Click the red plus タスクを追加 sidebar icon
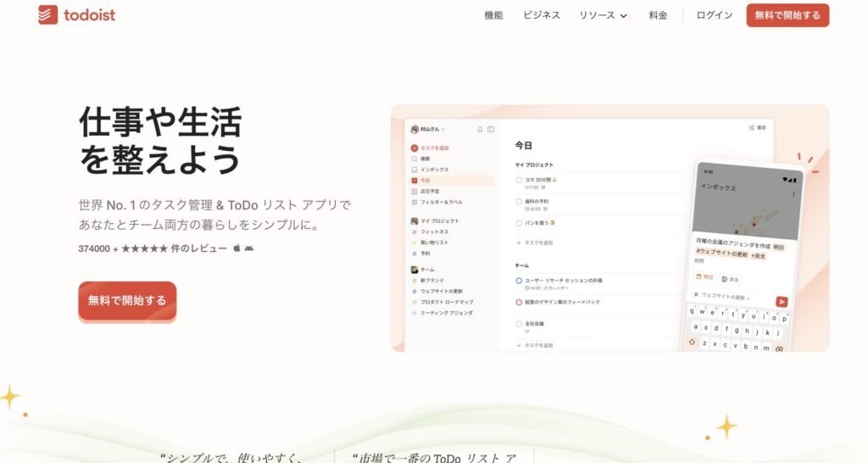Viewport: 868px width, 463px height. coord(414,148)
